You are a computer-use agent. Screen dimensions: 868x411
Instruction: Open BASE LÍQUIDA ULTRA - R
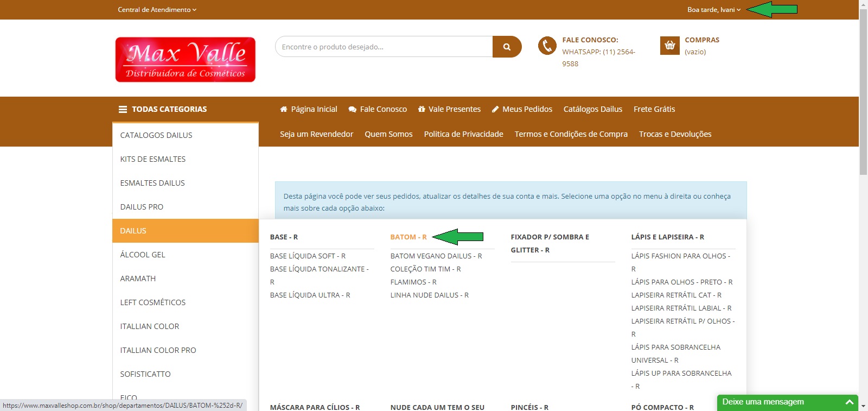tap(310, 295)
